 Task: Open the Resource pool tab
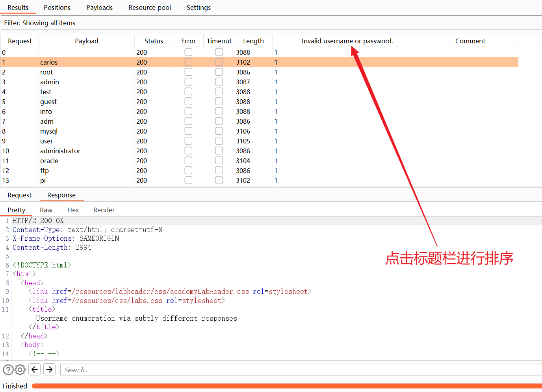click(x=150, y=7)
